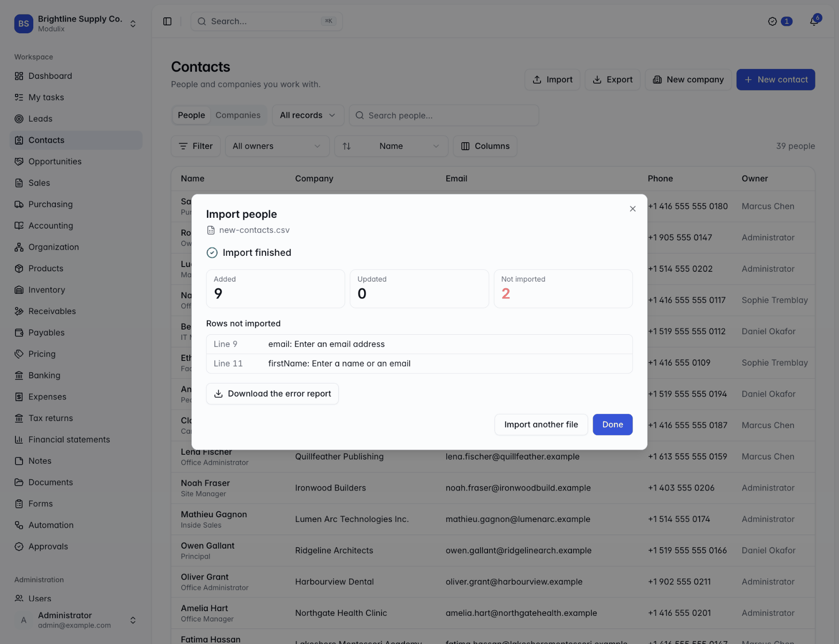
Task: Select the Line 11 error row
Action: 419,364
